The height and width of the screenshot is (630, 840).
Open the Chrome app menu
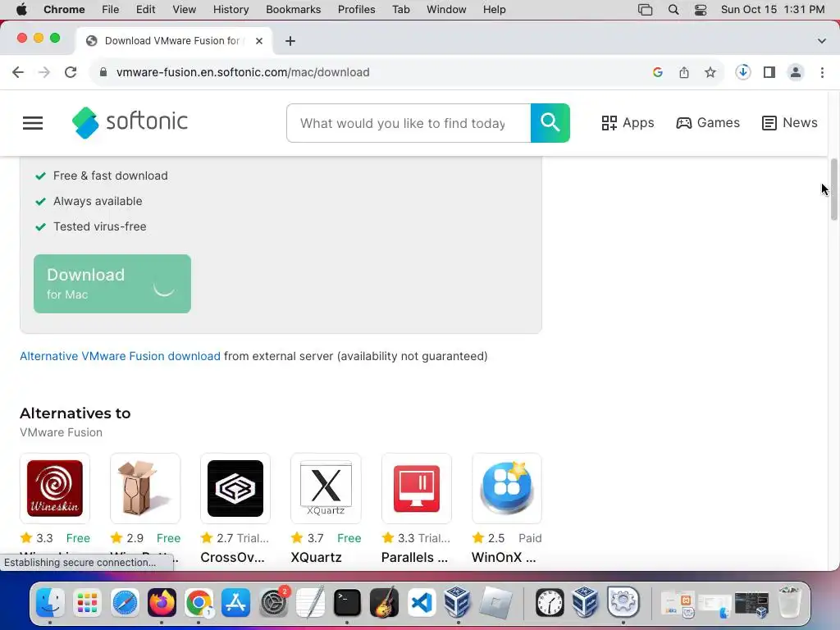point(64,10)
